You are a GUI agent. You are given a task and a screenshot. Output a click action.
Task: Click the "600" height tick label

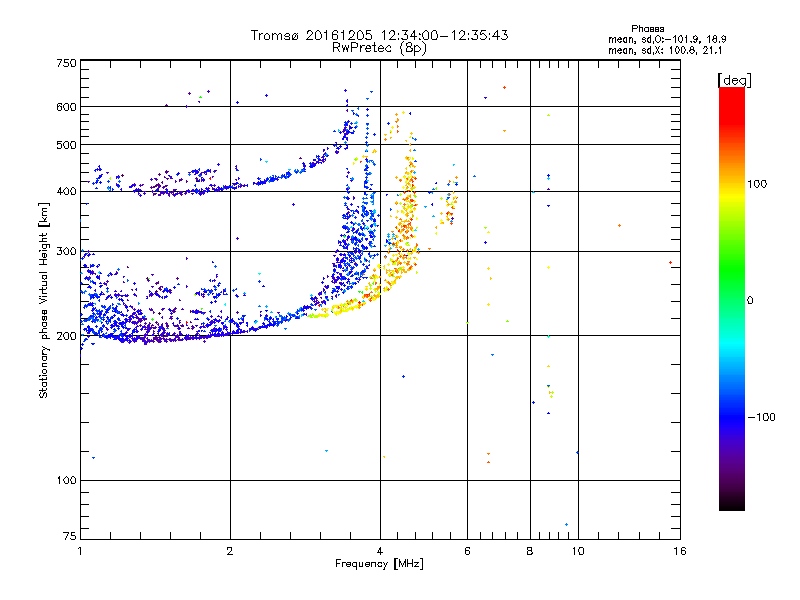(66, 107)
